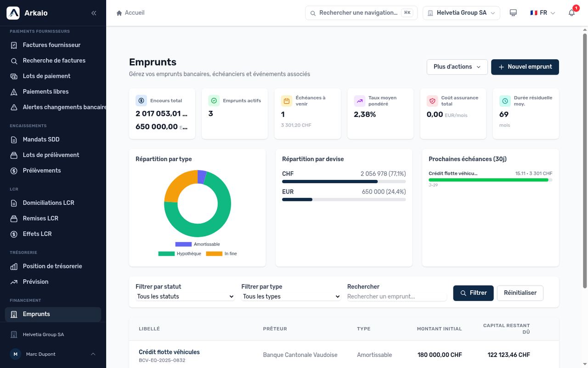Expand the Marc Dupont user menu

pos(53,354)
